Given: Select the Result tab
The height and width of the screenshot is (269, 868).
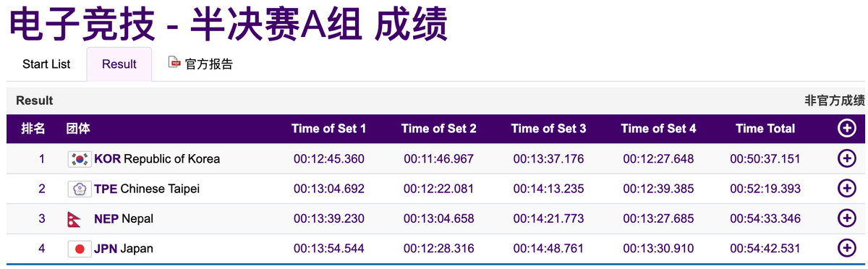Looking at the screenshot, I should pos(119,64).
